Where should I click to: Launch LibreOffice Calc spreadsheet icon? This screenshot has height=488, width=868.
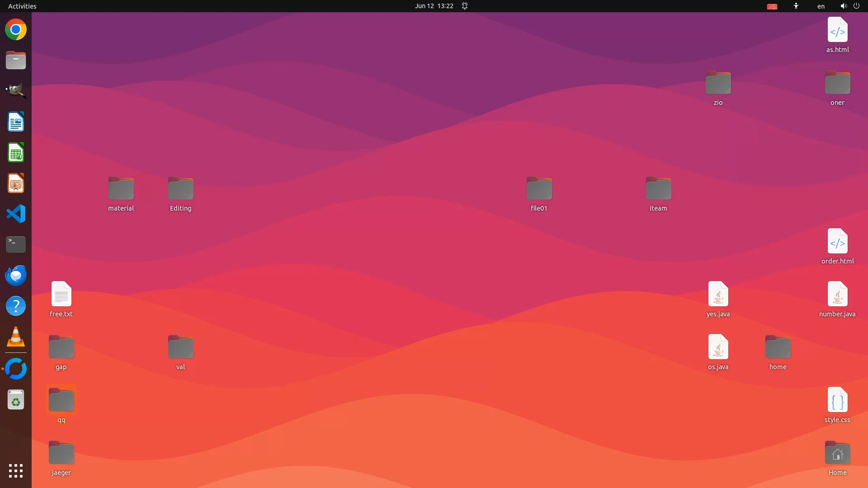(16, 153)
